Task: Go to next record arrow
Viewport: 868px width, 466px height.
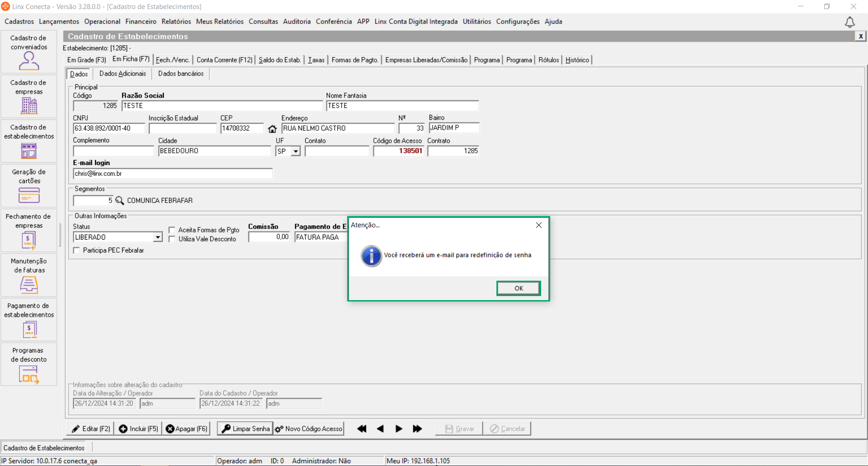Action: [399, 428]
